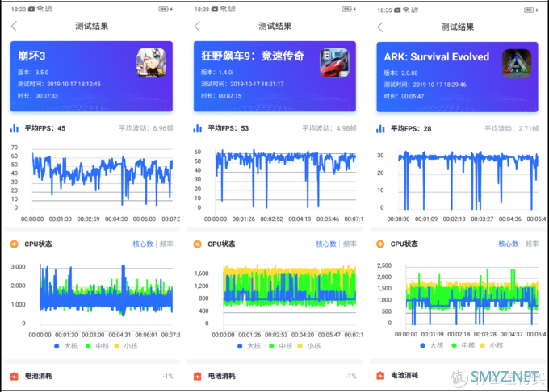Tap the bar chart icon beside 平均FPS: 45

[x=14, y=128]
